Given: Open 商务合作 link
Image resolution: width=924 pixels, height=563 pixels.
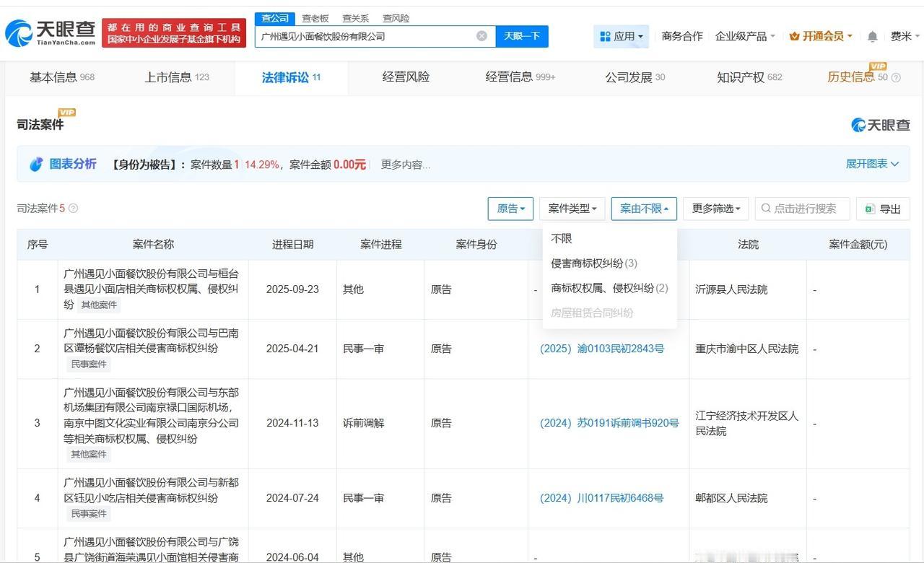Looking at the screenshot, I should click(x=682, y=36).
